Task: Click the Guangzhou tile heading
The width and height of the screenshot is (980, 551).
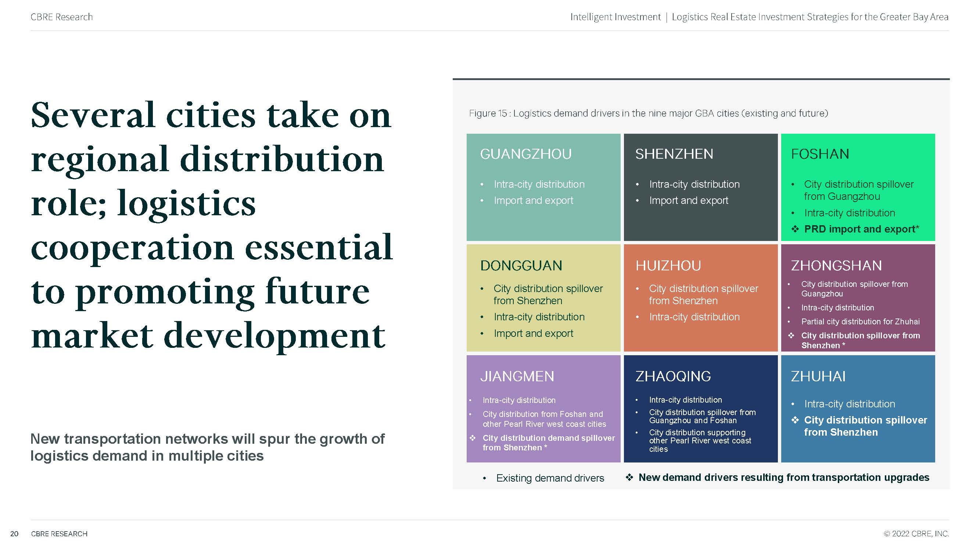Action: click(x=525, y=154)
